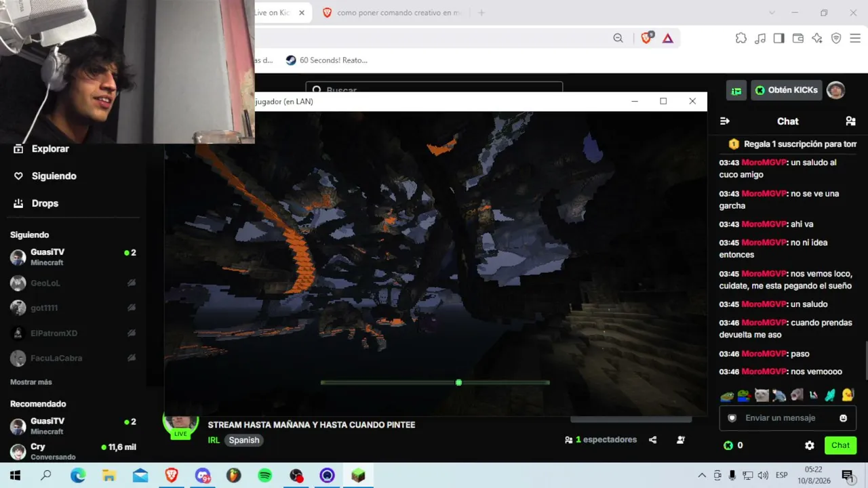Image resolution: width=868 pixels, height=488 pixels.
Task: Open the Brave VPN shield icon
Action: click(836, 38)
